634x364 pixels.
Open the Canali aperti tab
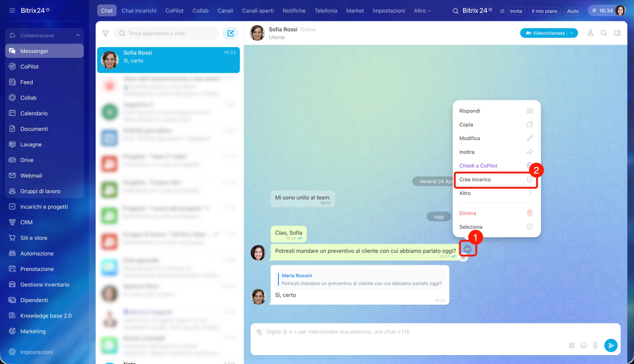258,11
